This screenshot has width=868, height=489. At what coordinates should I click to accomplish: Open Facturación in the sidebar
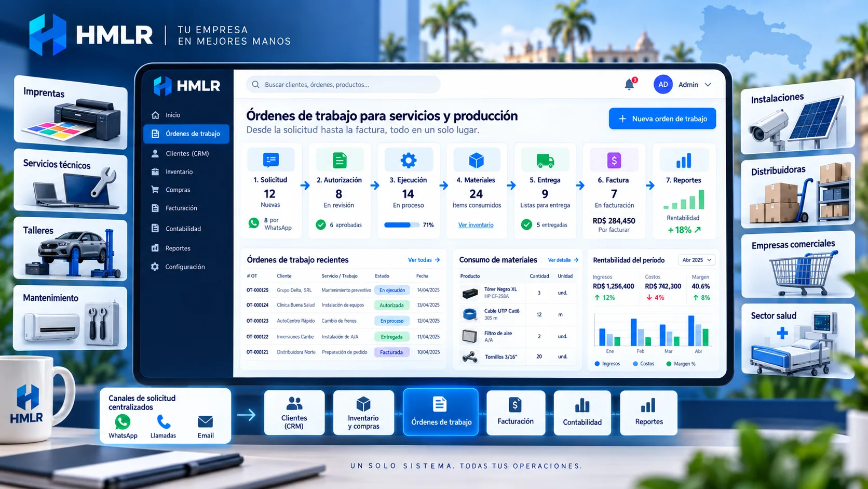tap(181, 208)
